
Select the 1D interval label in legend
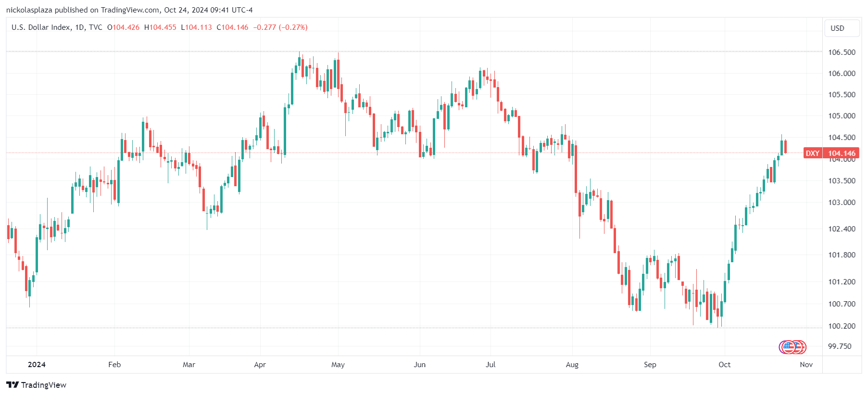pos(79,27)
